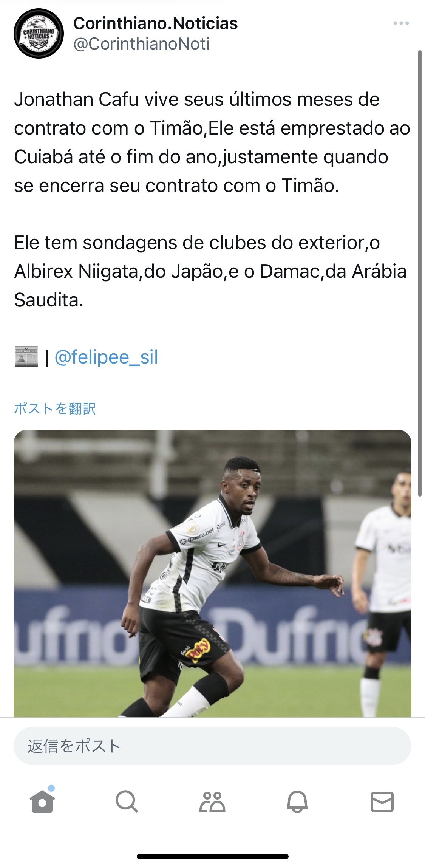The image size is (425, 868).
Task: Tap the post text about Jonathan Cafu
Action: click(212, 142)
